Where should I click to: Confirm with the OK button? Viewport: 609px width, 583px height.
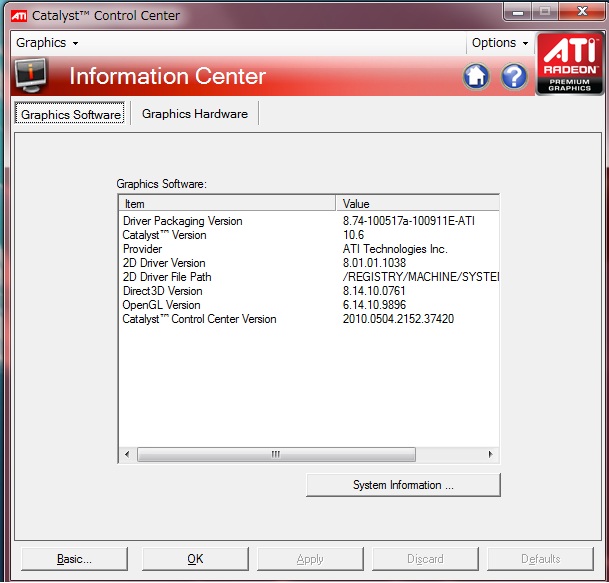pos(195,559)
